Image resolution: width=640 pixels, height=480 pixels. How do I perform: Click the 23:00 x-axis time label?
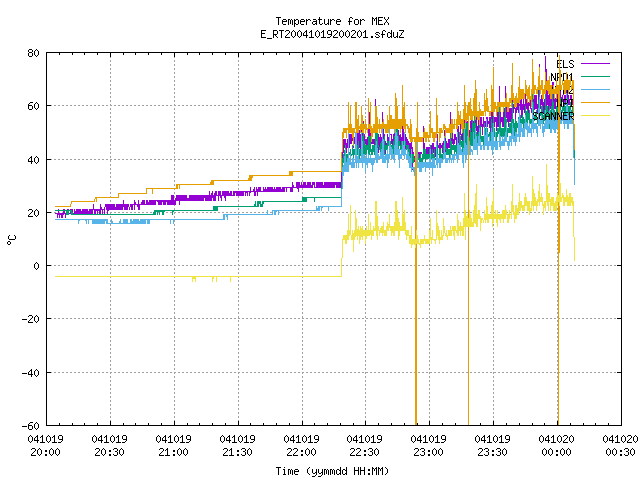coord(429,452)
